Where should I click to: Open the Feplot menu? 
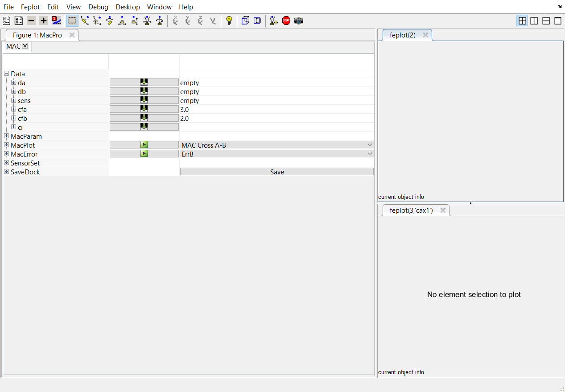(30, 7)
